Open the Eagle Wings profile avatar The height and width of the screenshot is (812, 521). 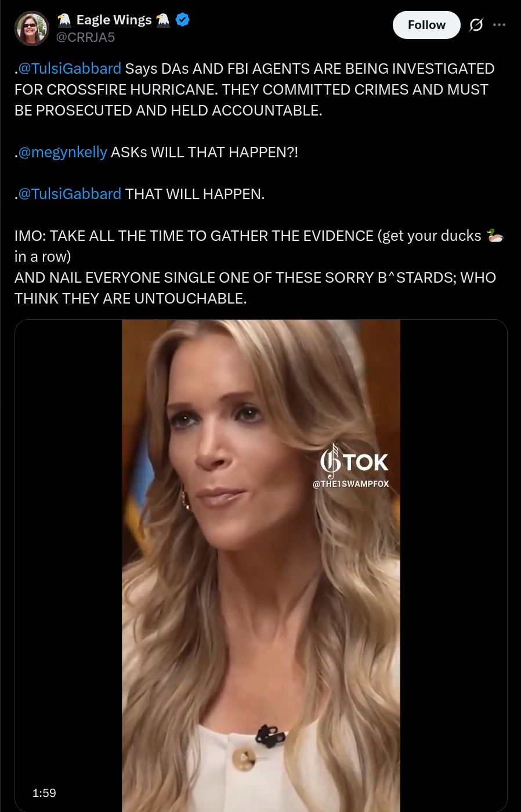click(32, 28)
